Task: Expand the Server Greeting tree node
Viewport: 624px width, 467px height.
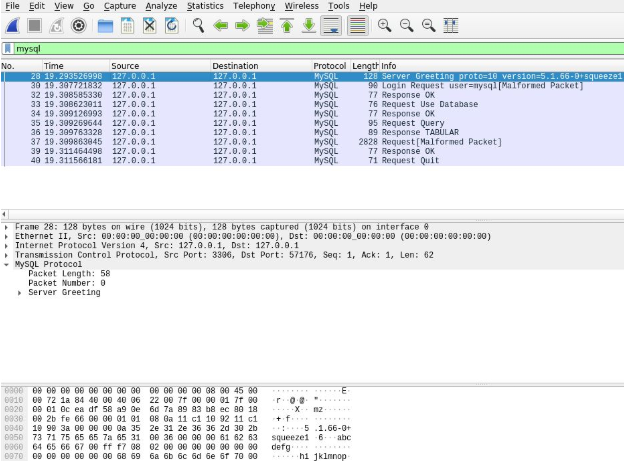Action: click(20, 292)
